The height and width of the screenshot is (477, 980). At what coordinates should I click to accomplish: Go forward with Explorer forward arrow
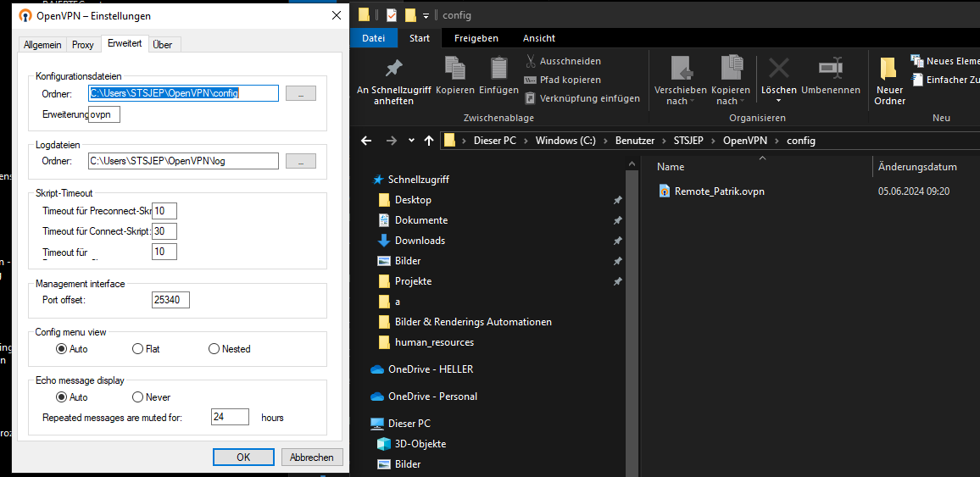pyautogui.click(x=392, y=141)
